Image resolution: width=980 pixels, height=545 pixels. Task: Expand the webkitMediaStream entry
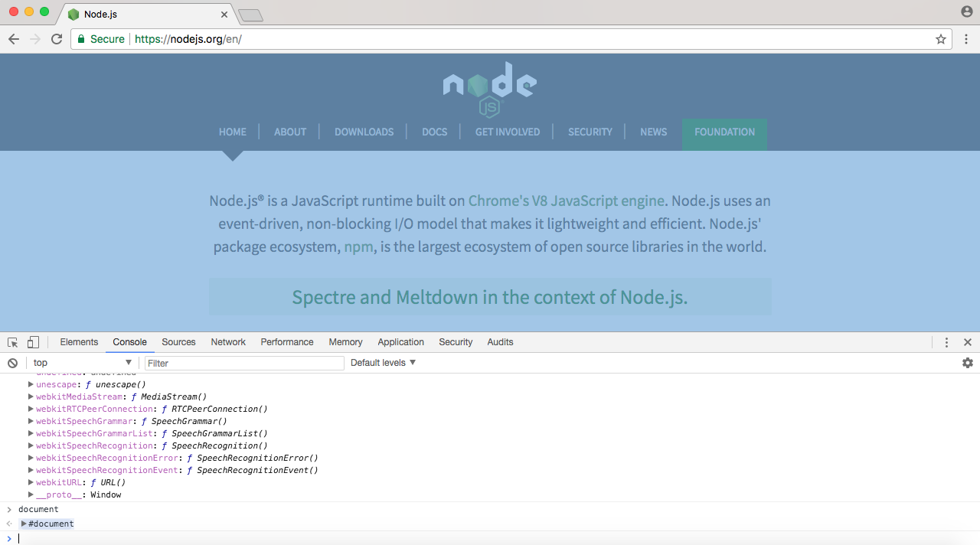(31, 397)
